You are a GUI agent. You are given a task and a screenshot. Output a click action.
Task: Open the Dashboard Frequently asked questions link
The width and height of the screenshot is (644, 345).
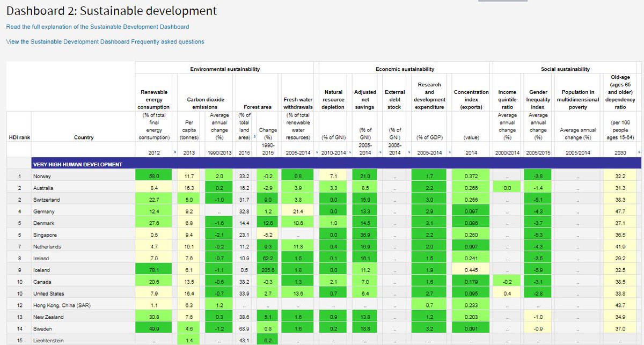(x=105, y=41)
